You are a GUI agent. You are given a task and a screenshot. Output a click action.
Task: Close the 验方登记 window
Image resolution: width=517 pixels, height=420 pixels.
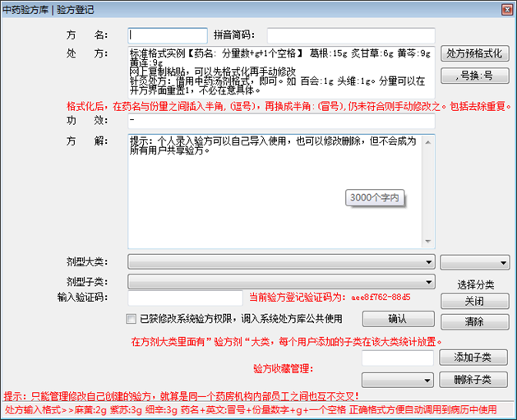pos(507,10)
